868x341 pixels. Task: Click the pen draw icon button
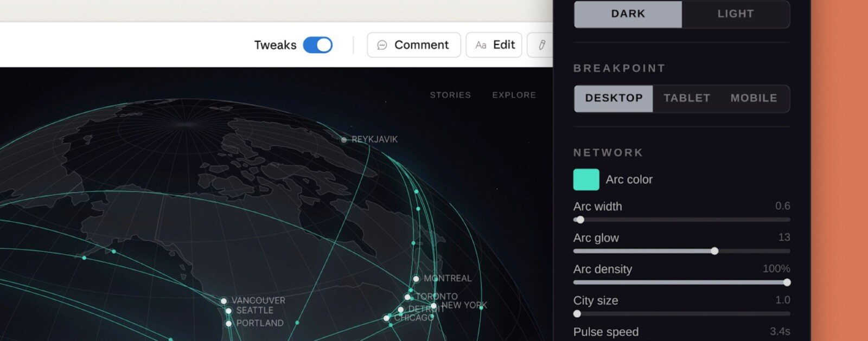(x=541, y=45)
